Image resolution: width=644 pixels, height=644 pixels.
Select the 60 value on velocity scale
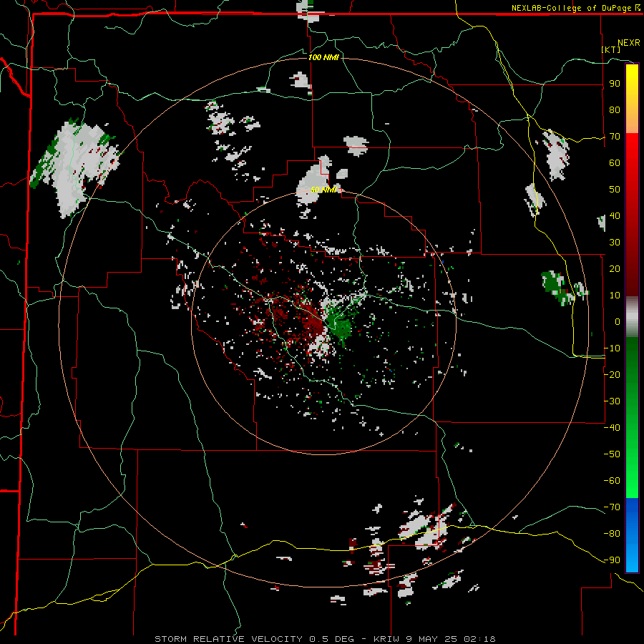pos(615,162)
